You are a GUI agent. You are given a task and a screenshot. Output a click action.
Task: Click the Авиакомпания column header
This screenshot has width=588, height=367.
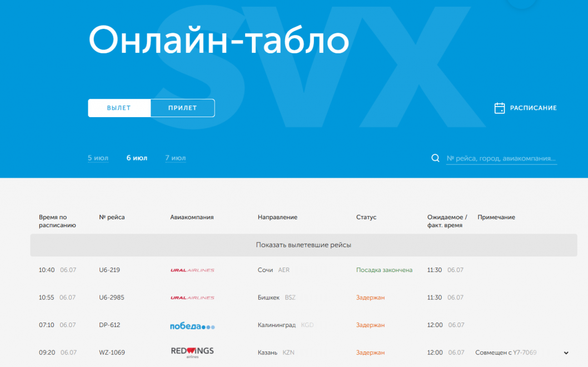pos(192,217)
